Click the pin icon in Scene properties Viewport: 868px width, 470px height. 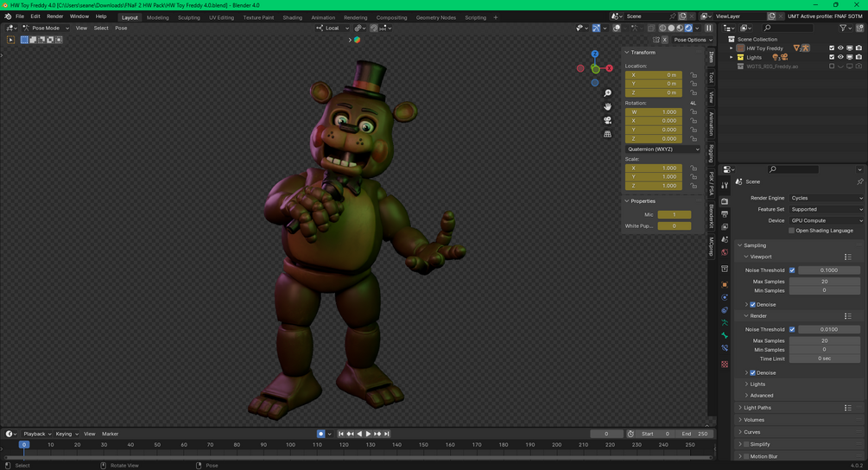point(859,181)
